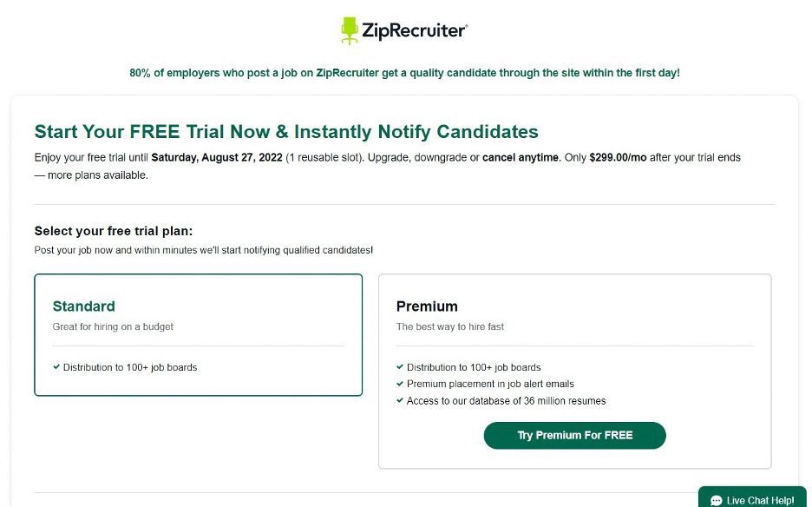Click the 80% of employers banner text
Image resolution: width=812 pixels, height=507 pixels.
[x=404, y=73]
